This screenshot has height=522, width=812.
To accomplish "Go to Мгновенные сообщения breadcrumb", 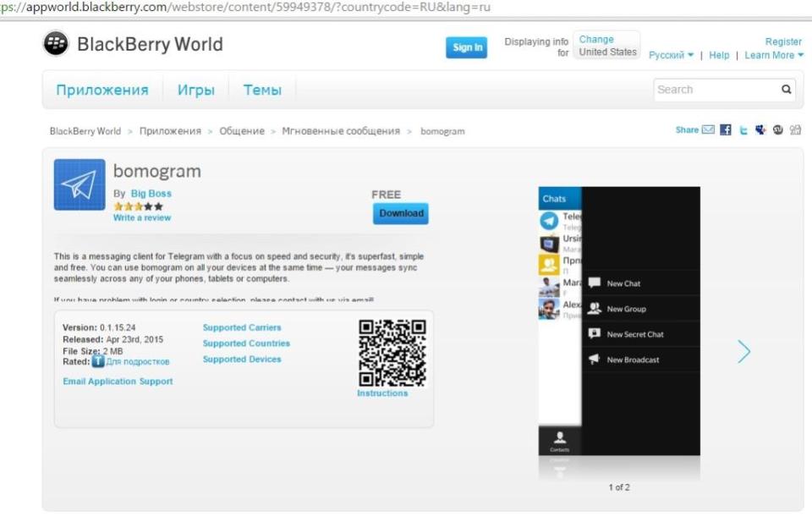I will (341, 131).
